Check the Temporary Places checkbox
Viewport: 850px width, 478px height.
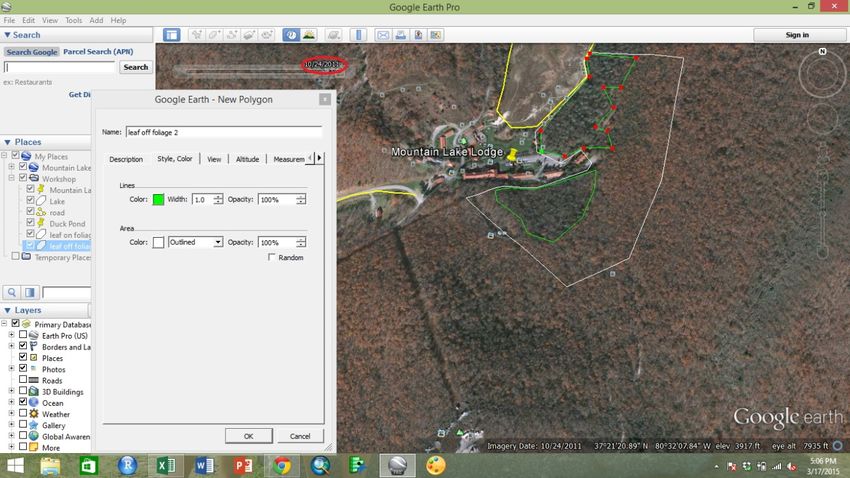15,256
